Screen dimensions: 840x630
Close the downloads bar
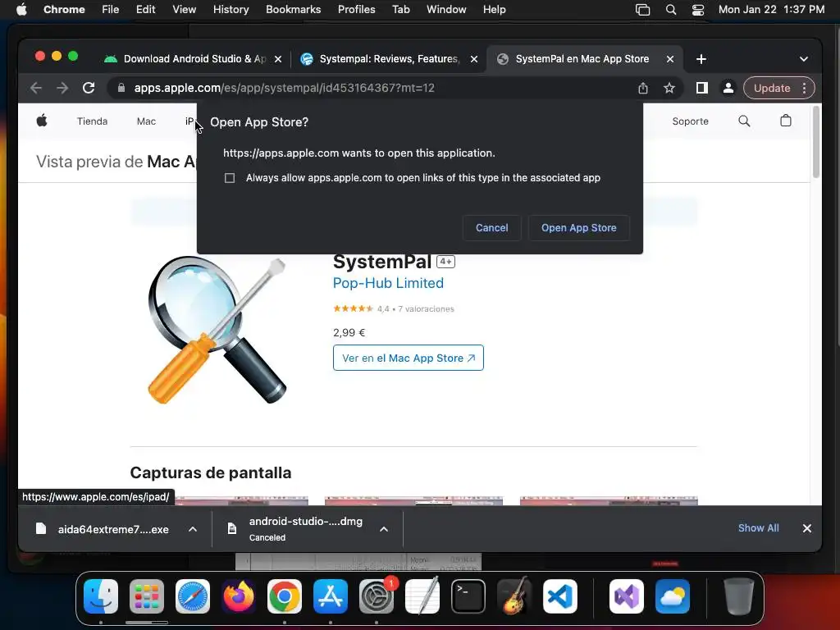click(x=807, y=528)
